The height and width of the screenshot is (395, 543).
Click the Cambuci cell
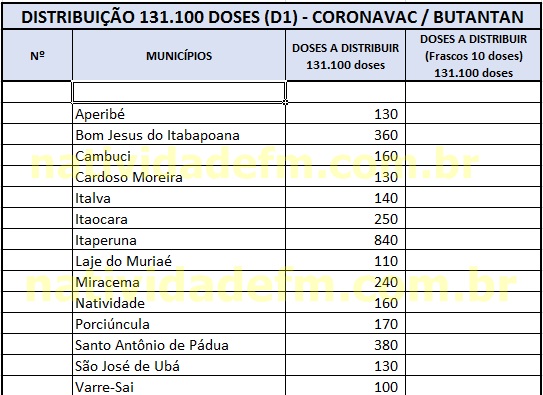(x=179, y=156)
